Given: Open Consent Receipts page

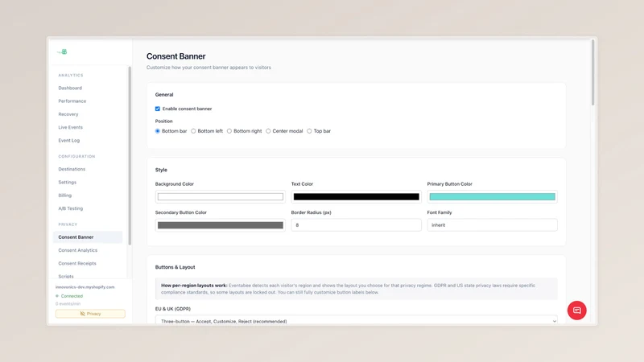Looking at the screenshot, I should 77,264.
